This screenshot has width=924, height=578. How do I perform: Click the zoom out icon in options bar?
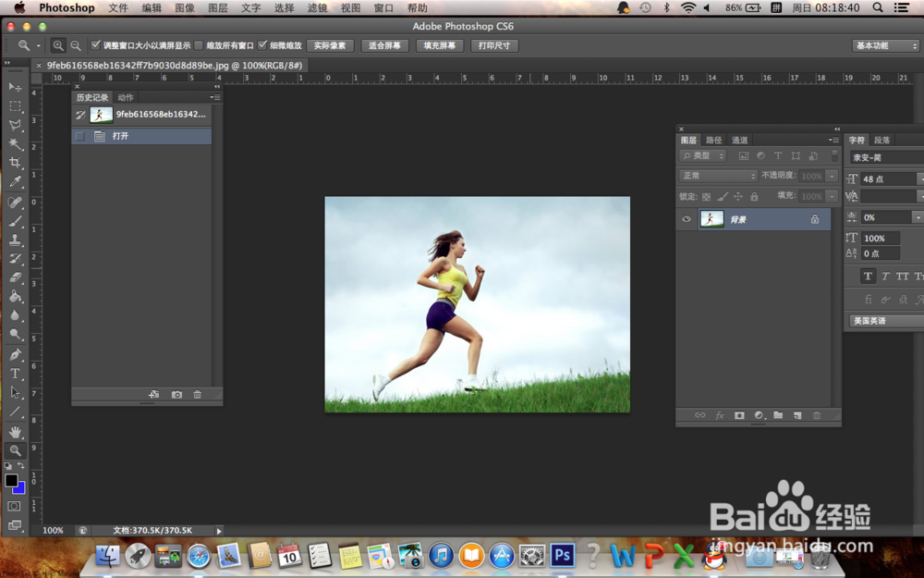(76, 45)
